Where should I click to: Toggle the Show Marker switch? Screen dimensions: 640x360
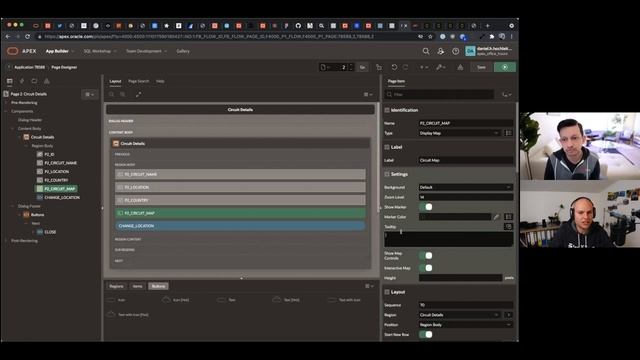[x=426, y=207]
